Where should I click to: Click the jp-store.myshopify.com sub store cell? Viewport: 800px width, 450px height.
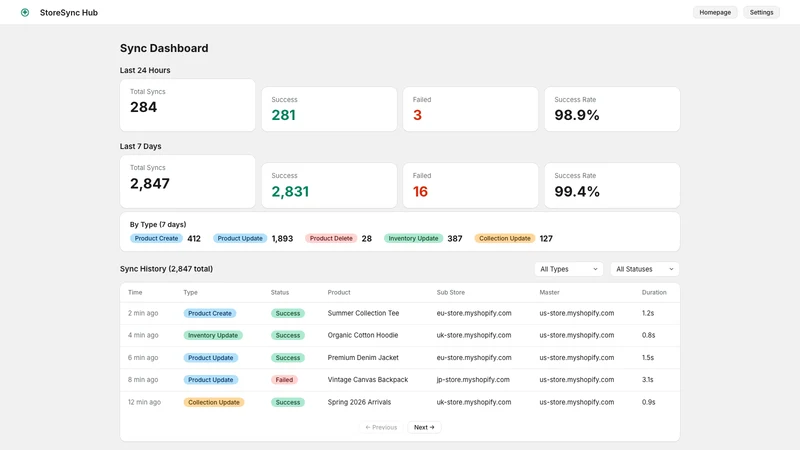(x=473, y=380)
